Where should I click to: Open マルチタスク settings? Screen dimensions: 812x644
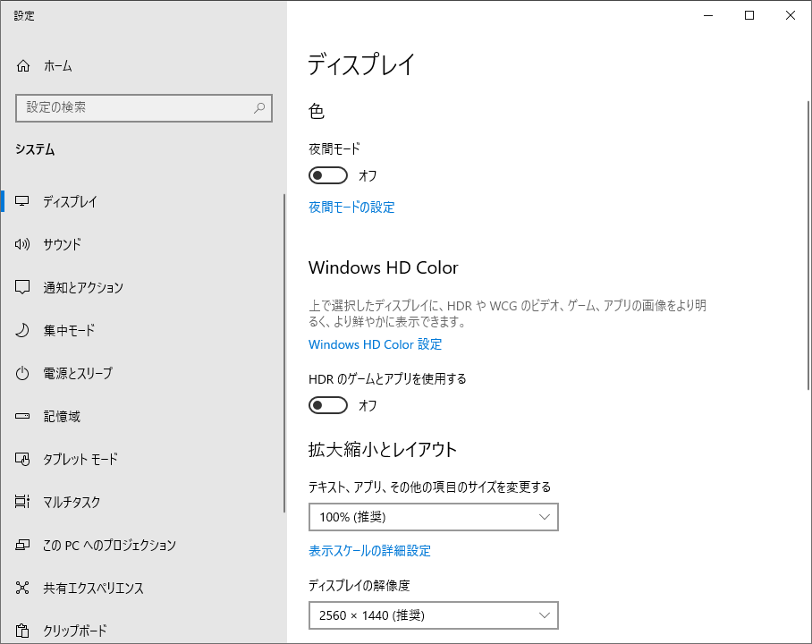[142, 502]
